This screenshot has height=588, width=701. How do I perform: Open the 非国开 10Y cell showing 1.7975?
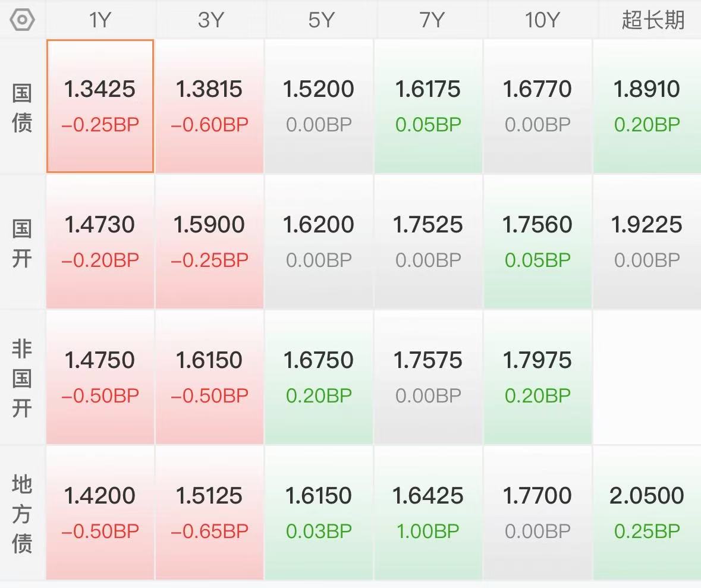click(537, 377)
